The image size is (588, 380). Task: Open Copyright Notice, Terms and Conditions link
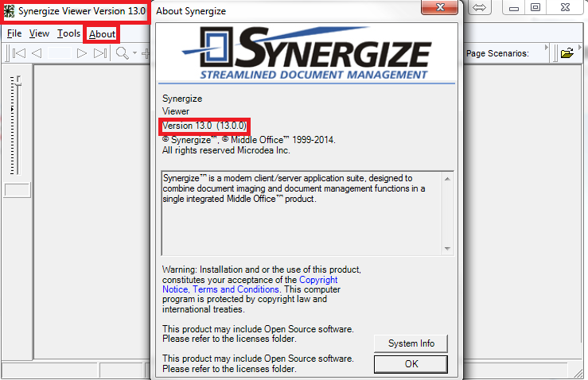pyautogui.click(x=250, y=285)
